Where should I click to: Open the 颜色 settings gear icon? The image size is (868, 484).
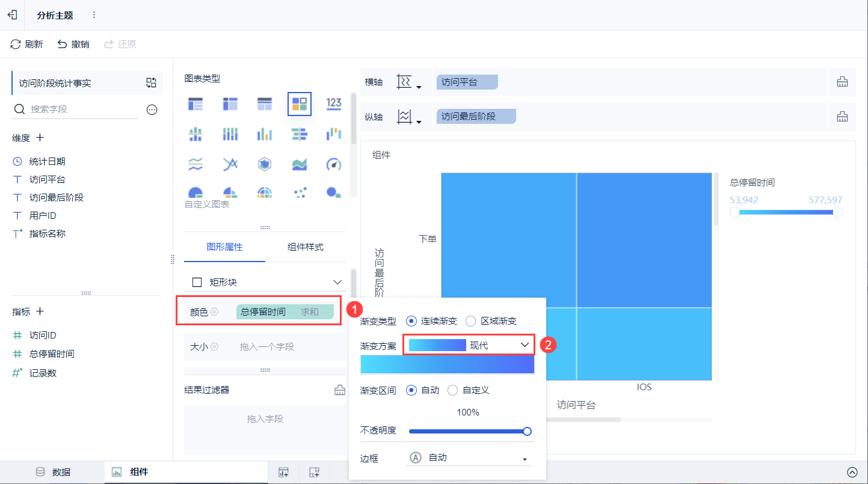214,312
